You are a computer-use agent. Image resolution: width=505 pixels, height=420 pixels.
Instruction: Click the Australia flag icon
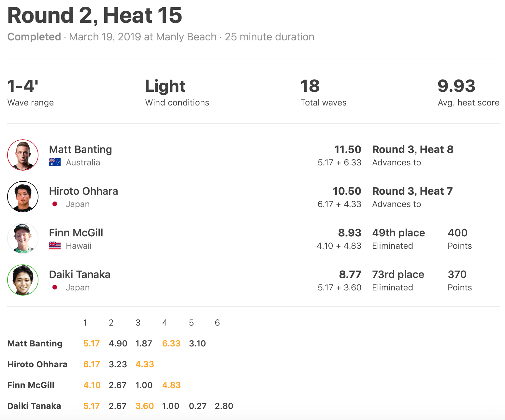pos(55,162)
